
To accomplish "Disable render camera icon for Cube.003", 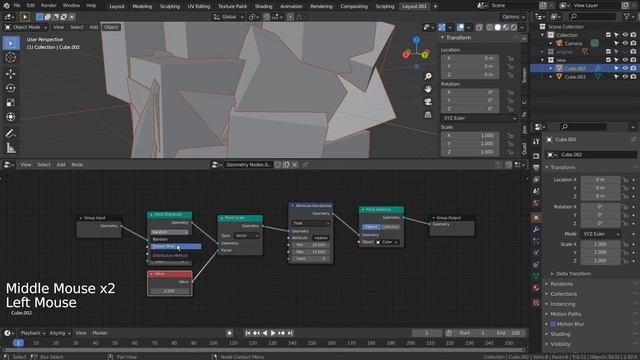I will (x=633, y=77).
